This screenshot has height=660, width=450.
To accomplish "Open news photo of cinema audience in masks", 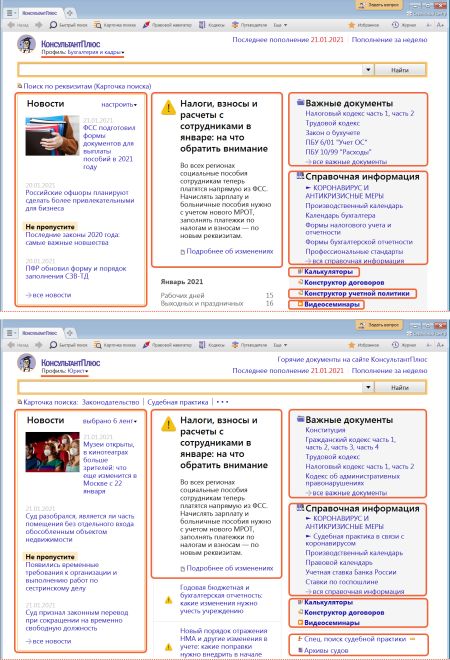I will [52, 452].
